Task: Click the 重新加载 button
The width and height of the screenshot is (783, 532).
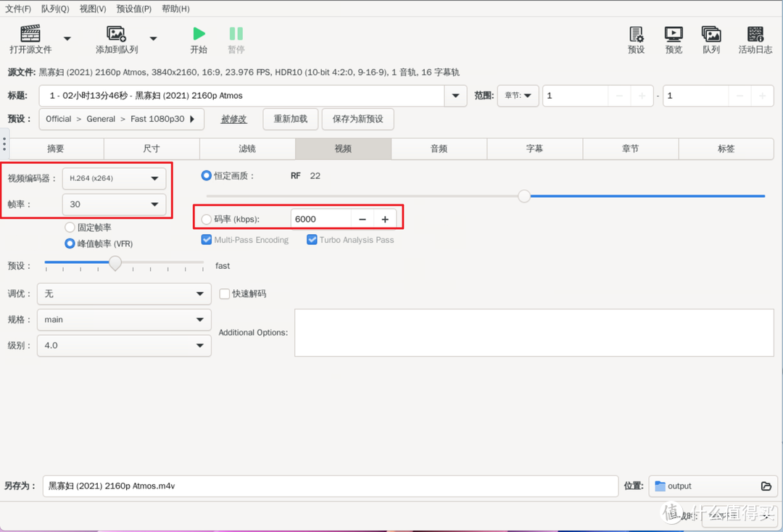Action: click(290, 119)
